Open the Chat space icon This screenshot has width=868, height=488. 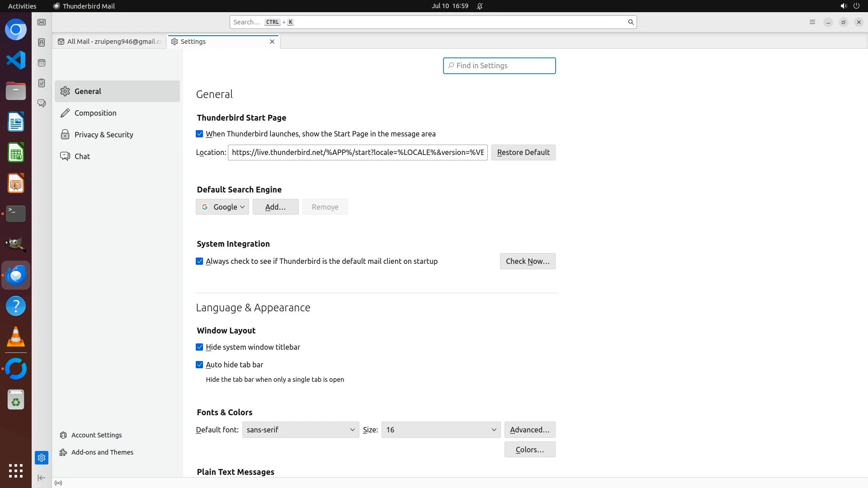[x=42, y=103]
